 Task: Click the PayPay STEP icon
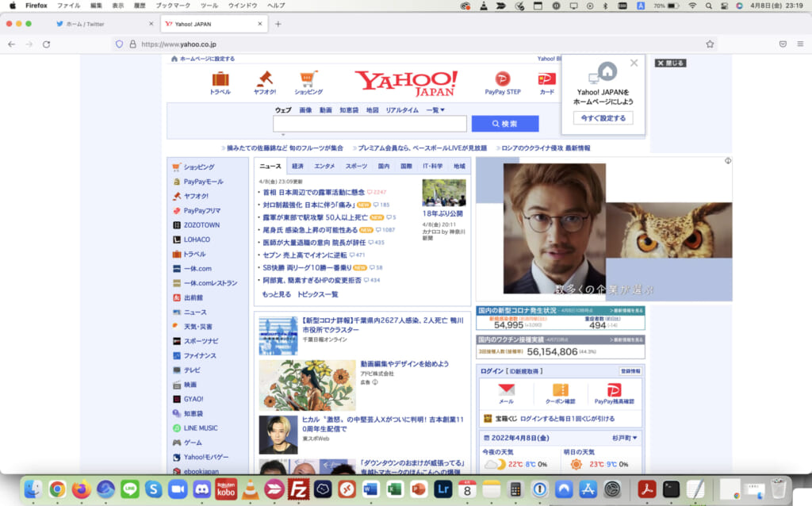click(502, 79)
